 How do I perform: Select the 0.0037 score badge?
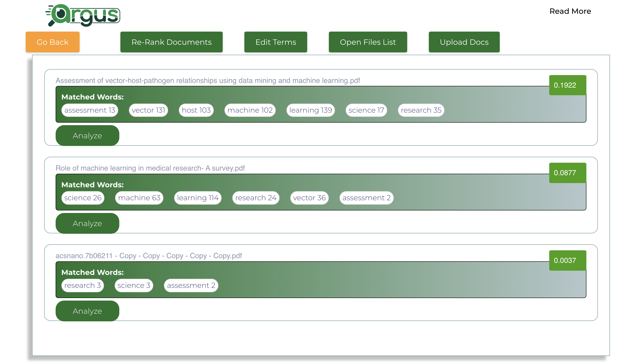[567, 260]
